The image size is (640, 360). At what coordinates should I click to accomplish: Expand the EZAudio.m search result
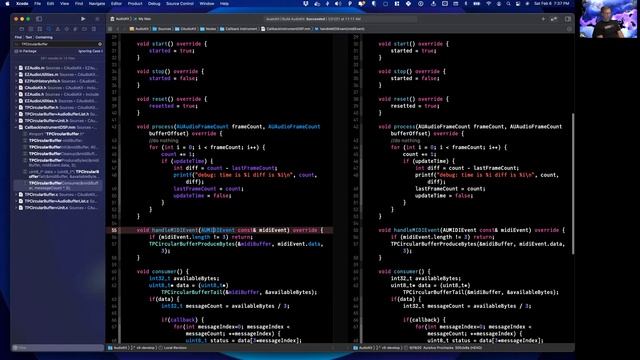pos(16,68)
